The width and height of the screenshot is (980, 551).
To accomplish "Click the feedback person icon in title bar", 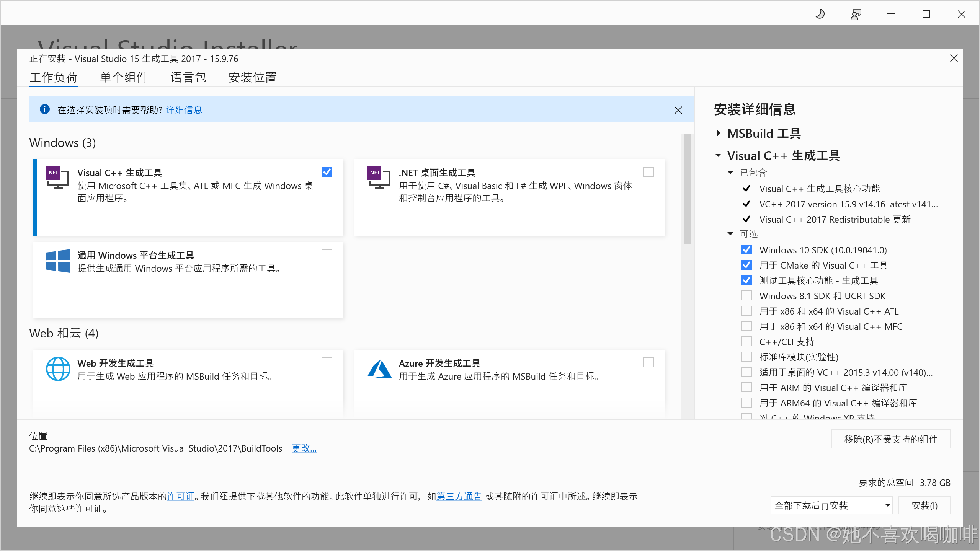I will point(856,14).
